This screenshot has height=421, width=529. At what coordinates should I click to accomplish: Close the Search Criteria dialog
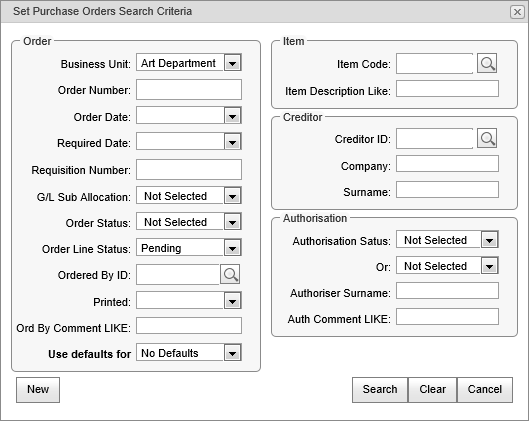coord(517,12)
